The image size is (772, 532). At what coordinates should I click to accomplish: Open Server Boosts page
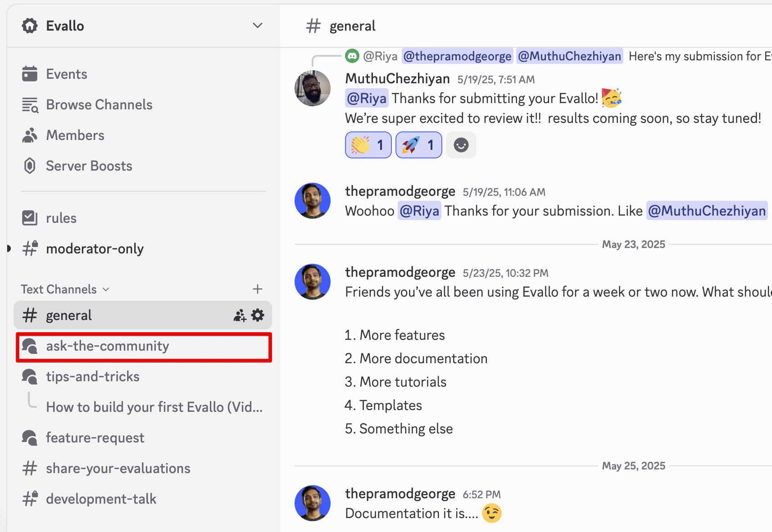(x=89, y=166)
